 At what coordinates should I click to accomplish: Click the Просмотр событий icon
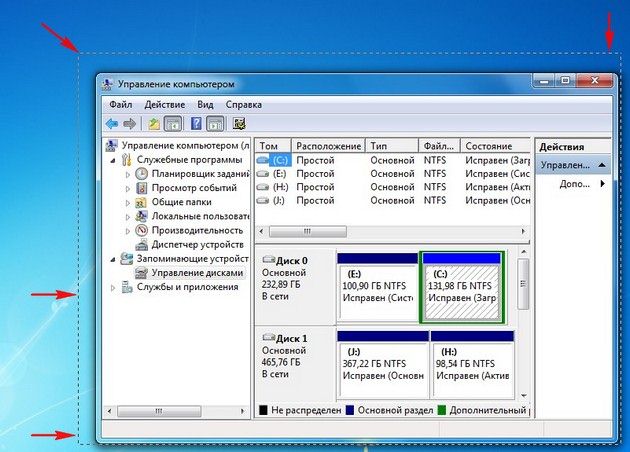tap(141, 188)
